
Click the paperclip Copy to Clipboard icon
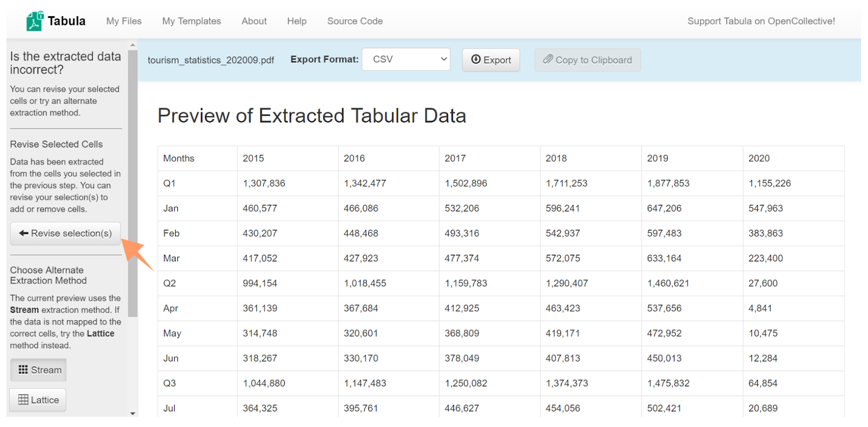click(x=548, y=59)
